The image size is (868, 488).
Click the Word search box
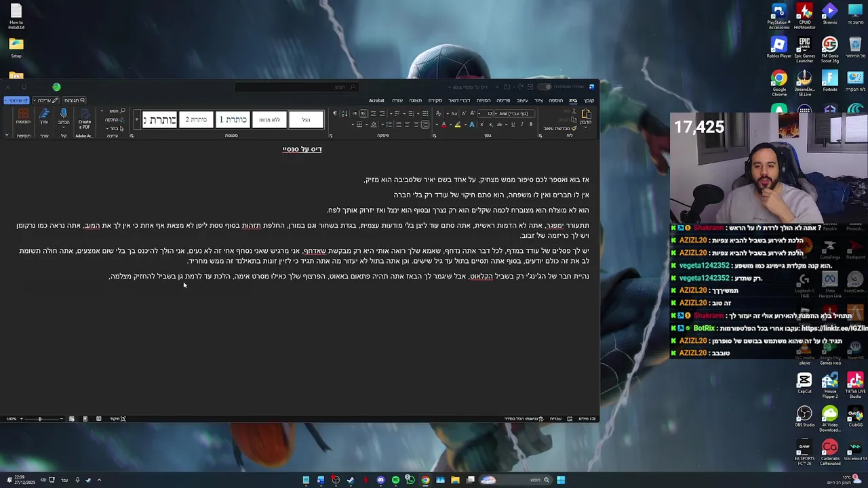(297, 87)
